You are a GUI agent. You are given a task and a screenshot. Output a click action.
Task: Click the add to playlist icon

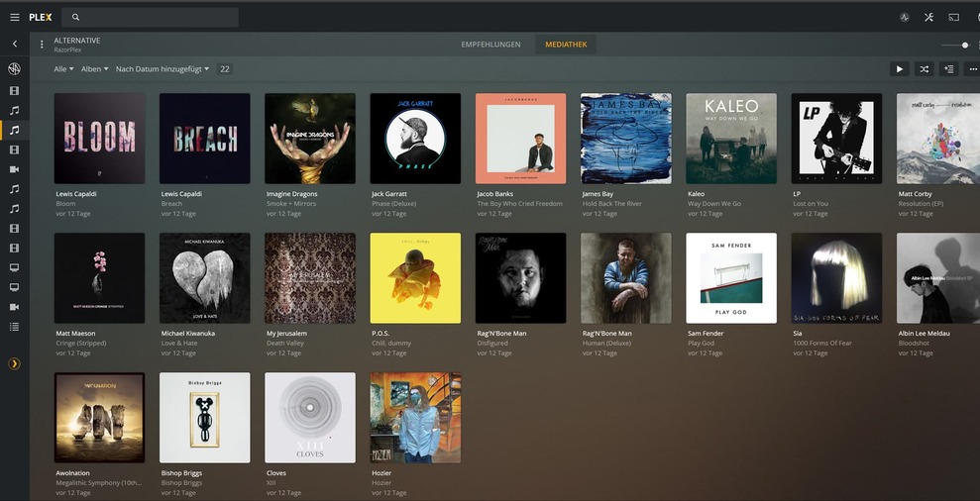click(948, 69)
